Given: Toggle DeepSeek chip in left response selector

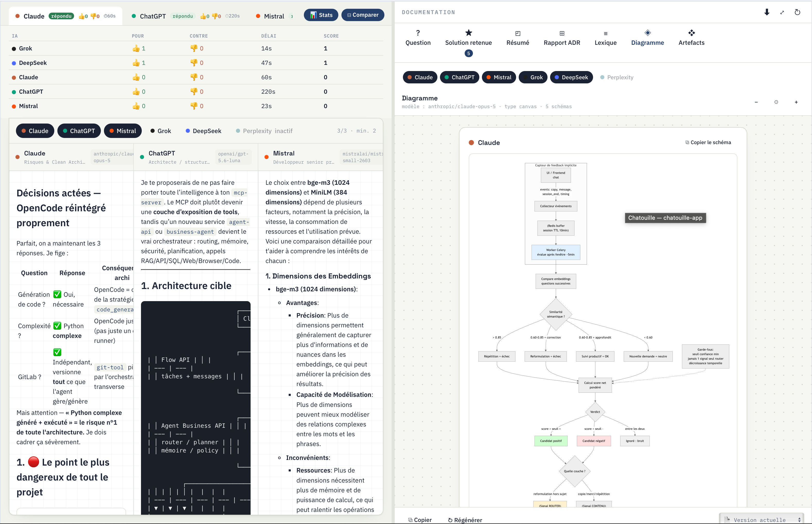Looking at the screenshot, I should click(x=204, y=131).
